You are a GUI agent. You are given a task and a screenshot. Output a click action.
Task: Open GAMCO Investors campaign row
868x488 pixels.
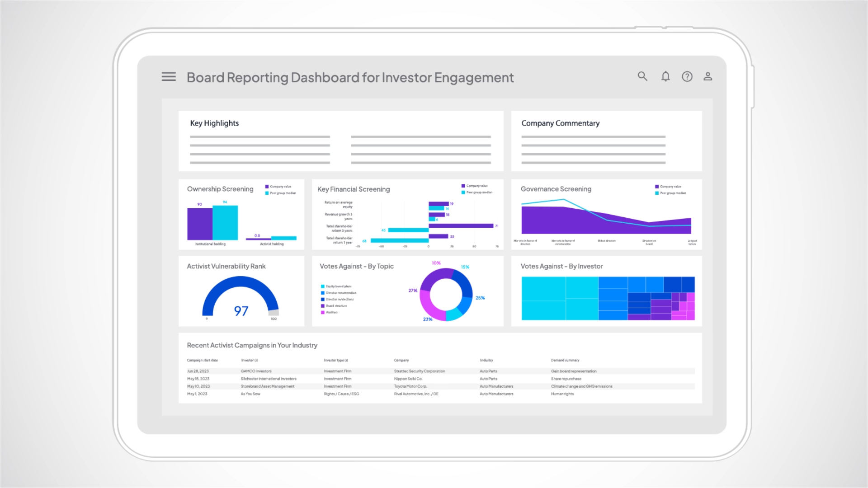pos(256,371)
